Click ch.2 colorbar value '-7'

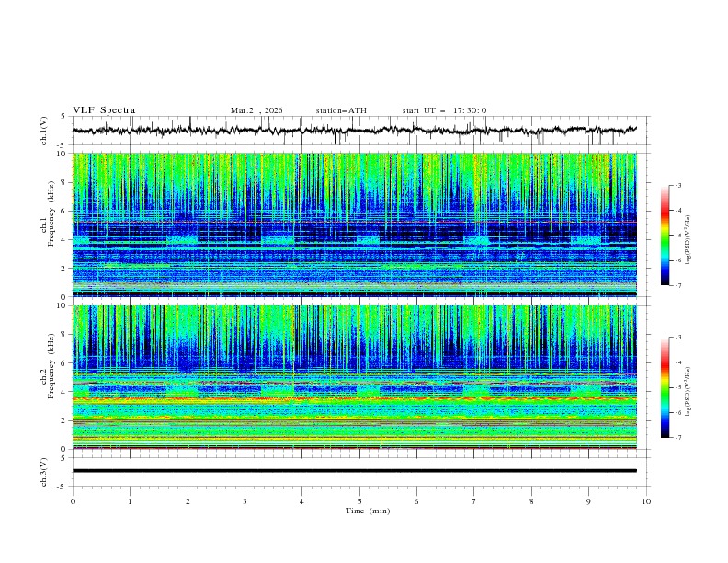pyautogui.click(x=677, y=438)
